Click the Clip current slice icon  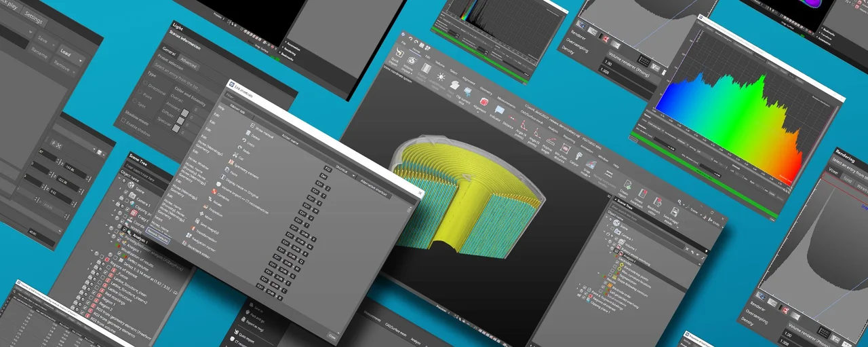[x=468, y=91]
